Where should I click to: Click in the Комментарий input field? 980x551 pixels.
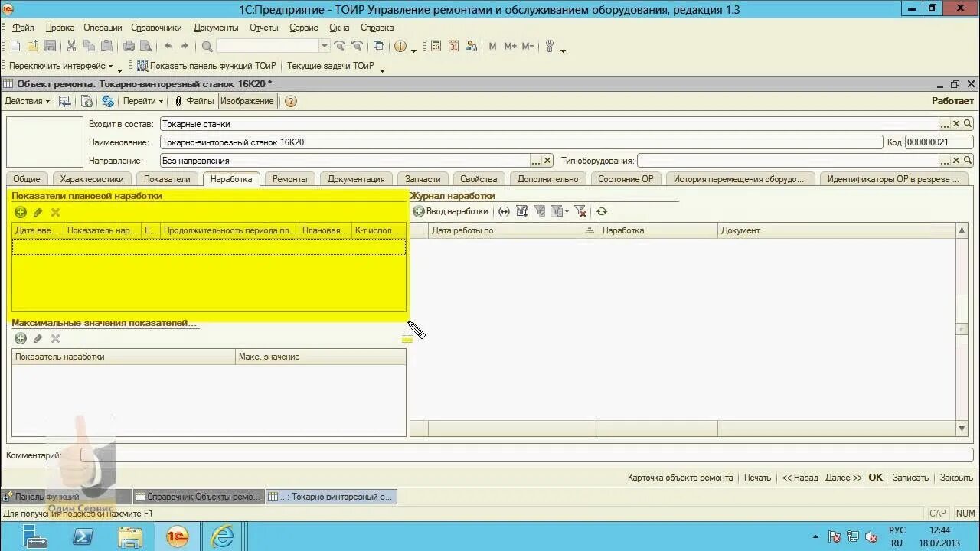point(528,455)
